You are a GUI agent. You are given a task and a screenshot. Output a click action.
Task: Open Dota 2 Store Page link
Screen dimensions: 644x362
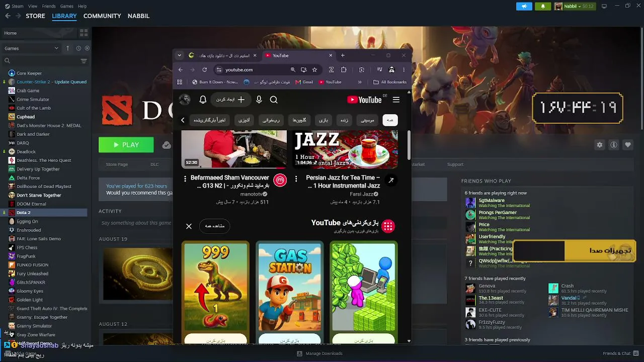(117, 164)
